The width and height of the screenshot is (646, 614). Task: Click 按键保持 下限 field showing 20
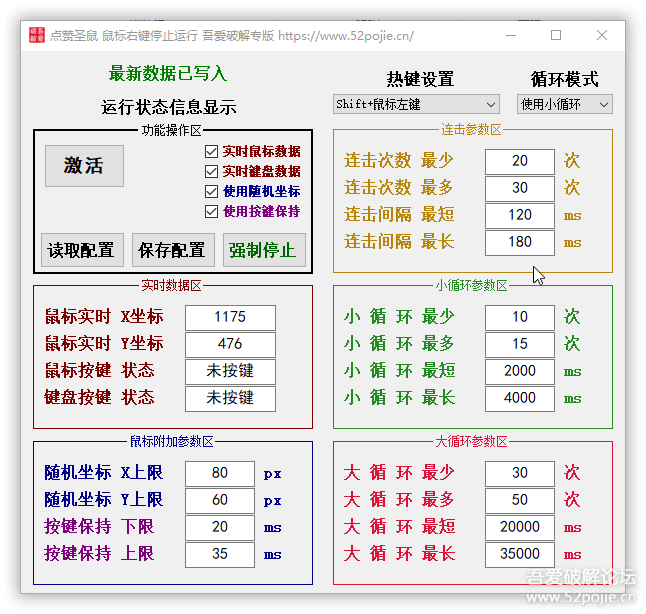[220, 527]
